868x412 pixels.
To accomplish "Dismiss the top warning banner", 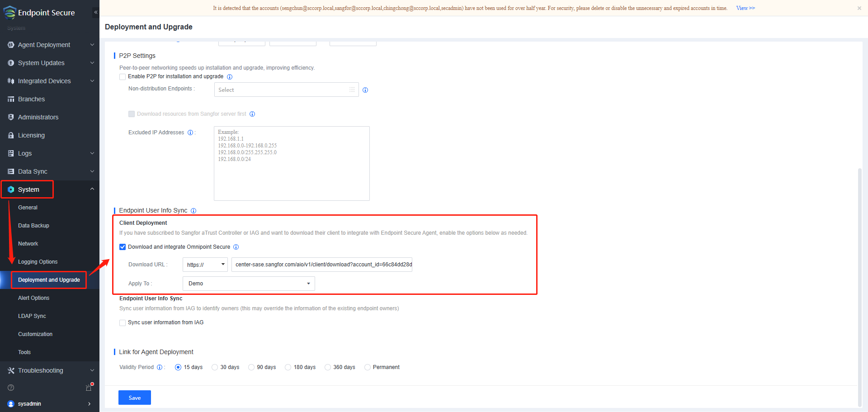I will tap(859, 8).
